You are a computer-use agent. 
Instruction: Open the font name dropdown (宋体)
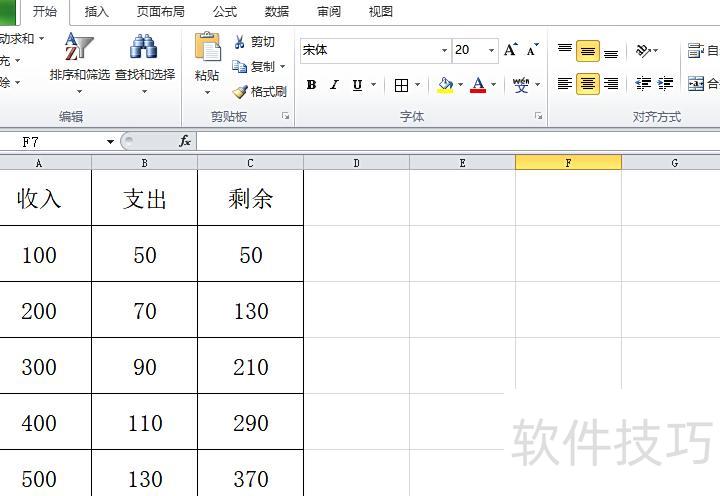(x=444, y=50)
